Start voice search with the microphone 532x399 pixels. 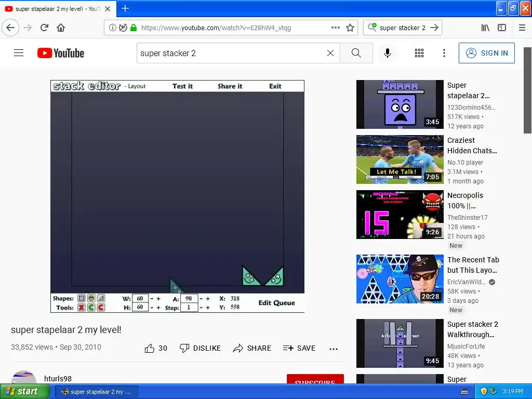click(388, 53)
